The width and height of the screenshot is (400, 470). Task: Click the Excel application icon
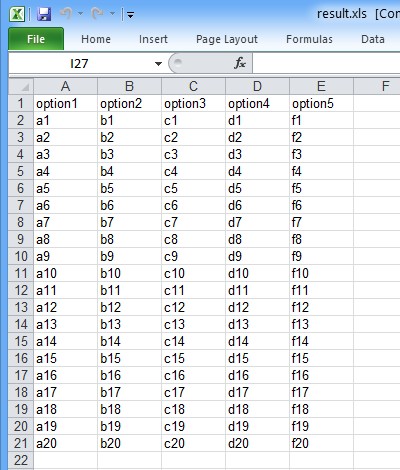pos(17,14)
